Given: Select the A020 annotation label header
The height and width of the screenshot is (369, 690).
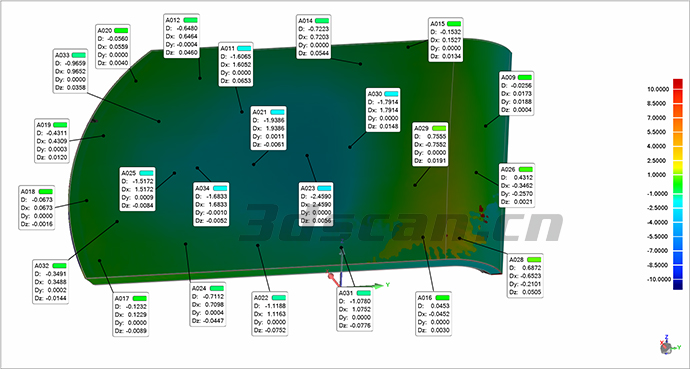Looking at the screenshot, I should (x=113, y=30).
